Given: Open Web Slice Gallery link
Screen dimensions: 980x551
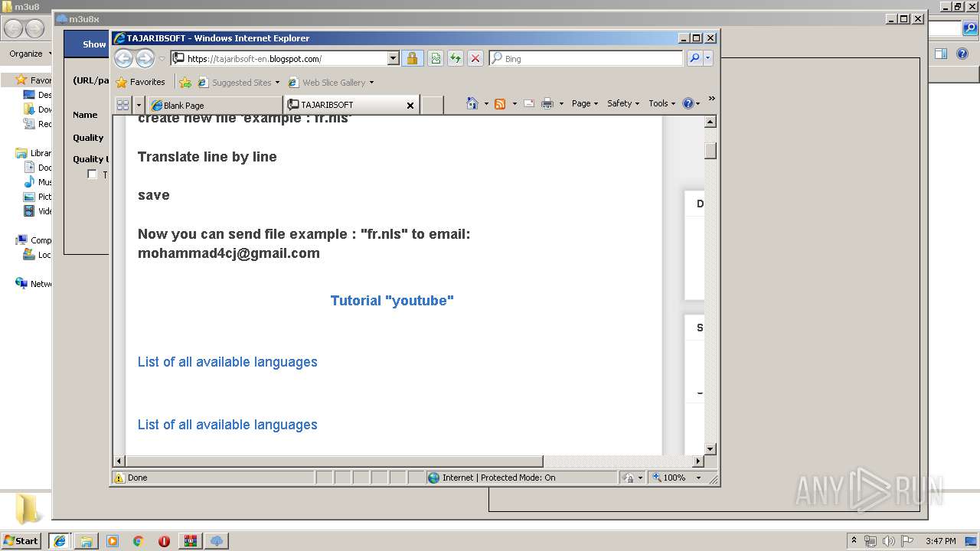Looking at the screenshot, I should [331, 82].
